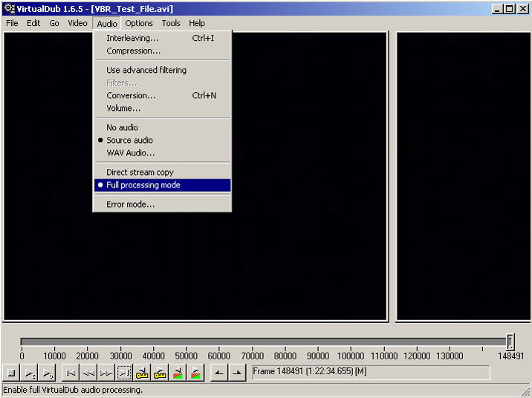
Task: Click the timeline tick labeled 110000
Action: [384, 356]
